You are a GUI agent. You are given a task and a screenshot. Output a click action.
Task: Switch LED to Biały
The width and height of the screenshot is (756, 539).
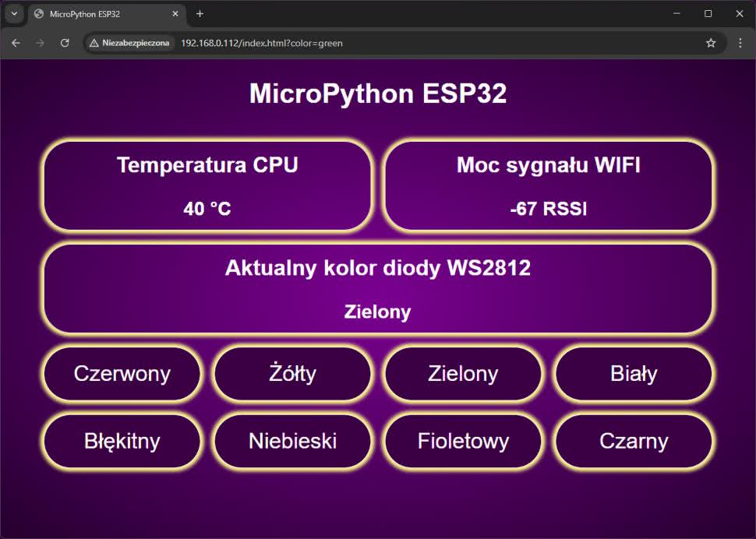(x=634, y=374)
